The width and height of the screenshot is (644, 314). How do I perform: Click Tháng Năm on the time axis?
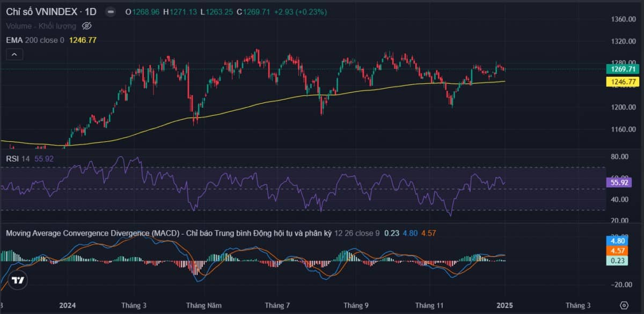tap(204, 305)
